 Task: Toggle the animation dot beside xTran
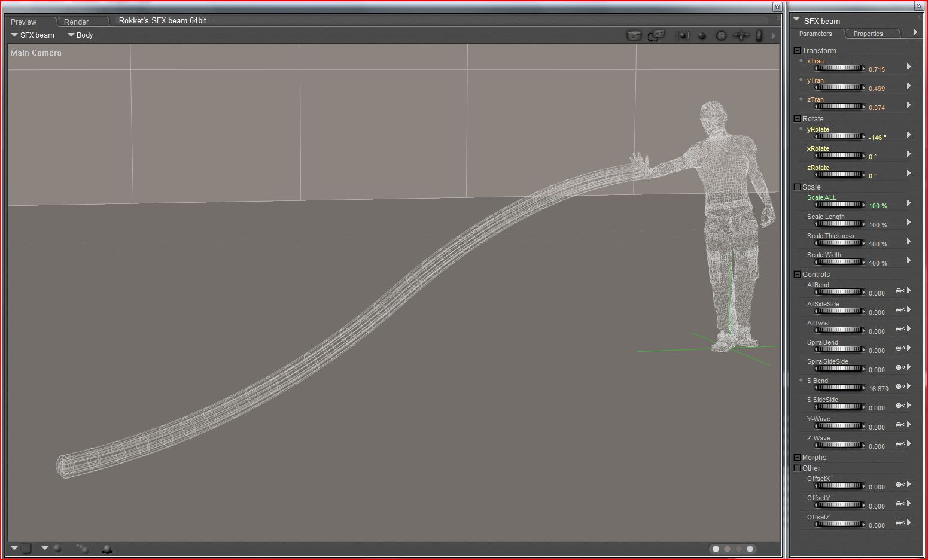point(801,60)
